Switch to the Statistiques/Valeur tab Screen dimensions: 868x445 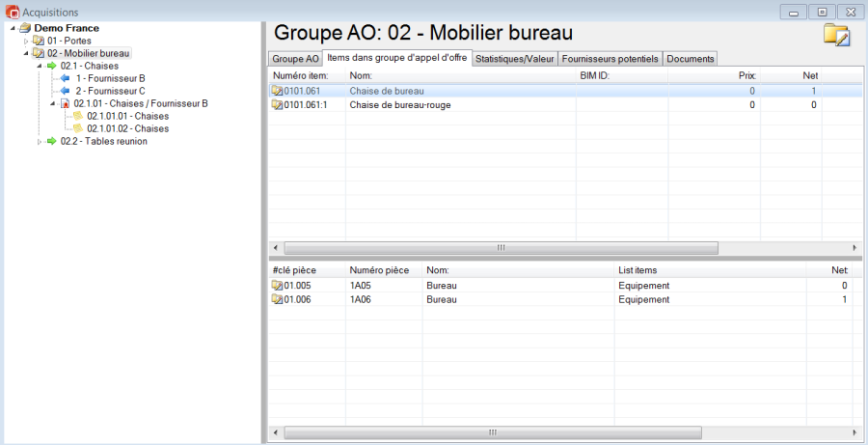click(x=515, y=59)
